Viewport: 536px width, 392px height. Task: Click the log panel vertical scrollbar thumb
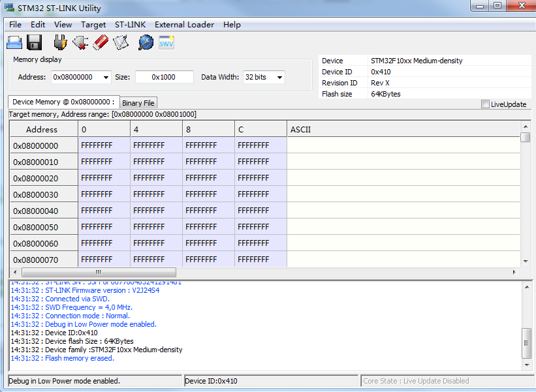point(527,343)
